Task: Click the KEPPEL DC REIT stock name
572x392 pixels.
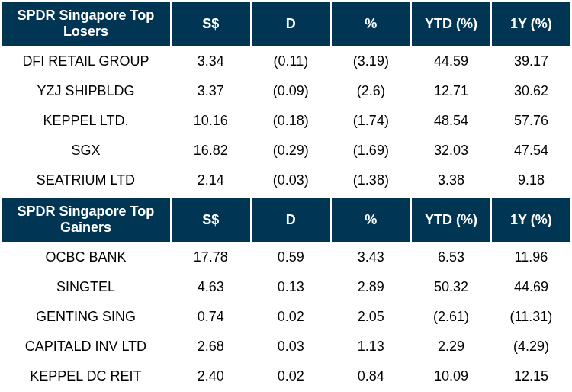Action: tap(85, 376)
